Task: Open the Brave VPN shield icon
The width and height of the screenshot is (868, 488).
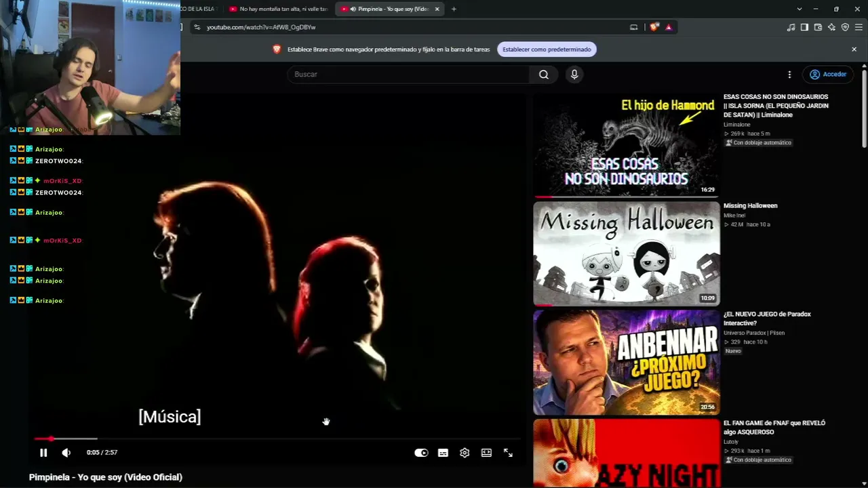Action: click(845, 27)
